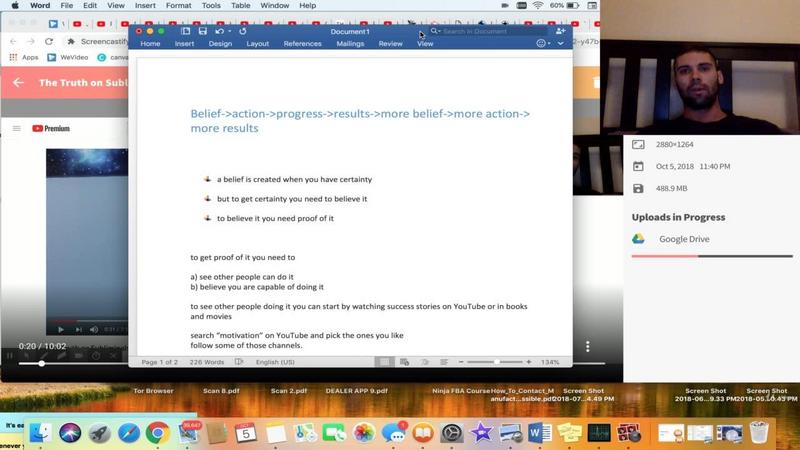Open the Mailings ribbon tab
This screenshot has height=450, width=800.
[x=351, y=44]
